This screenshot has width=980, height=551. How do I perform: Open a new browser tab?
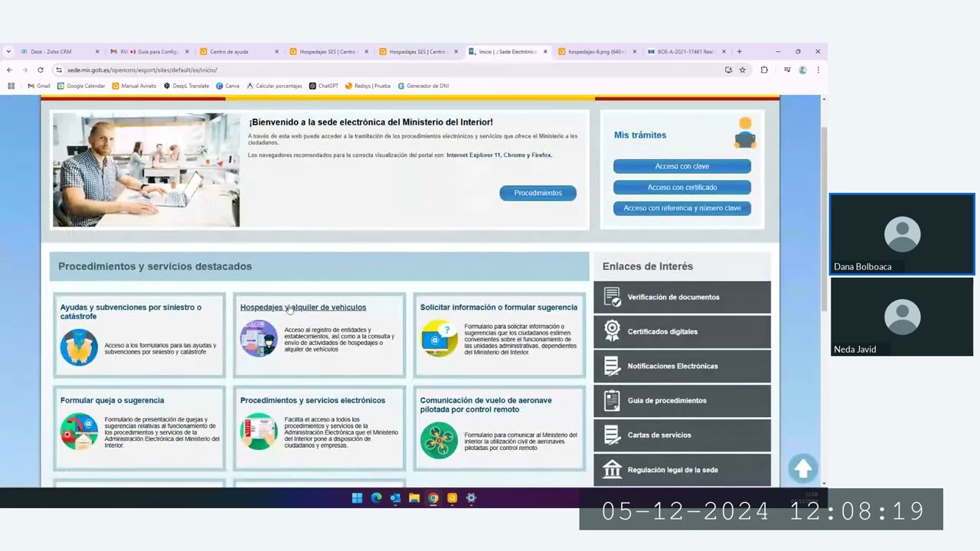click(740, 51)
